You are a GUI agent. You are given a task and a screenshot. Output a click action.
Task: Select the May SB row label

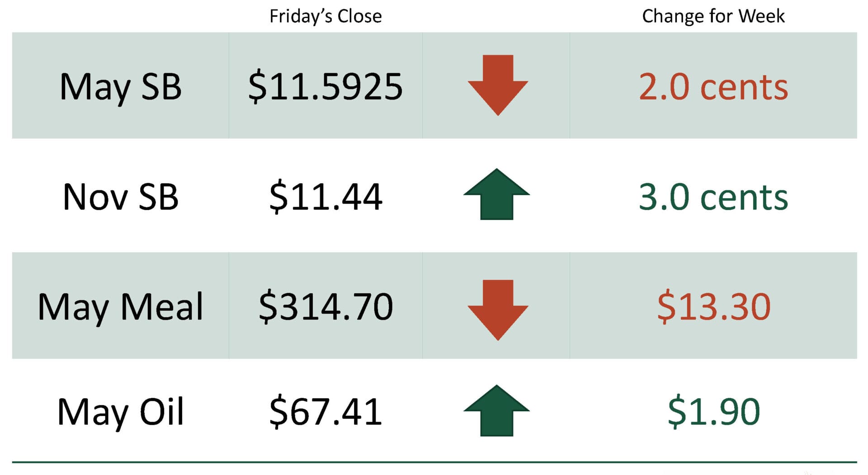click(120, 87)
